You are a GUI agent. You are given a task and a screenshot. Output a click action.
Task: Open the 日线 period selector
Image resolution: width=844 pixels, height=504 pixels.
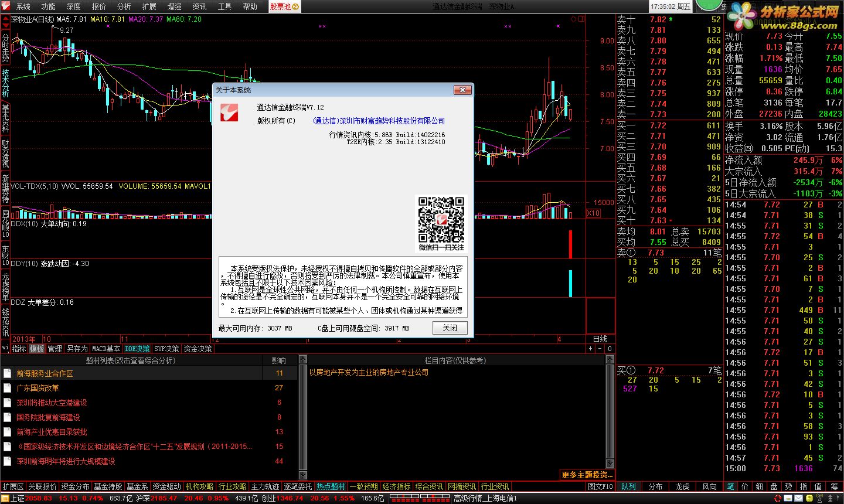600,339
